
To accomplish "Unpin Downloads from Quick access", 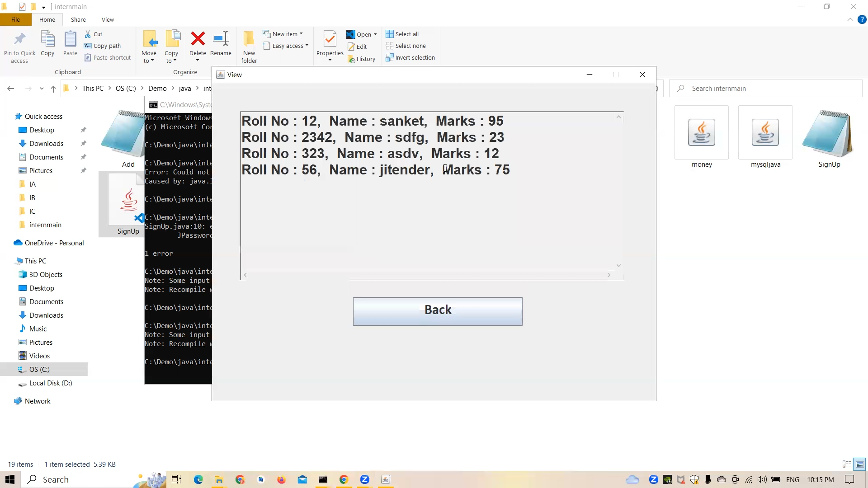I will point(83,143).
